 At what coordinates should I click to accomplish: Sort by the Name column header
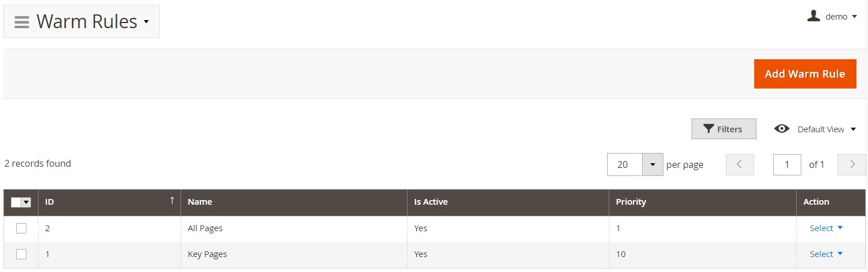[x=199, y=202]
